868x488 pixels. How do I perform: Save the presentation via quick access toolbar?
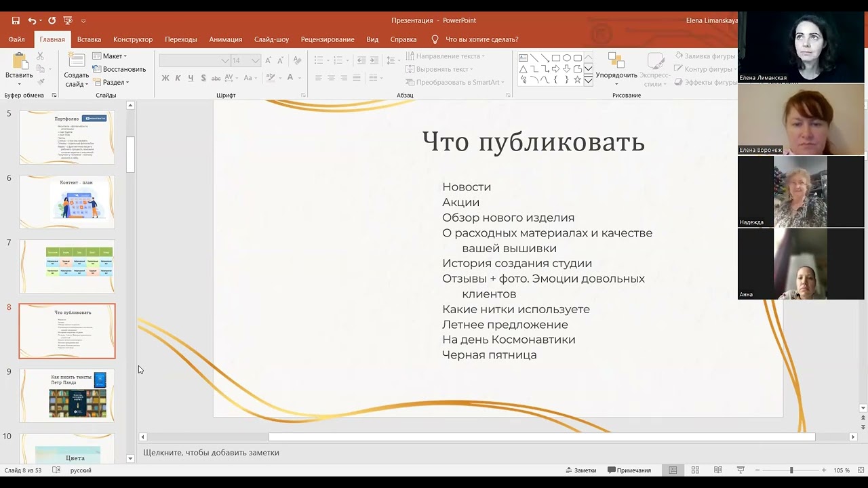[16, 21]
